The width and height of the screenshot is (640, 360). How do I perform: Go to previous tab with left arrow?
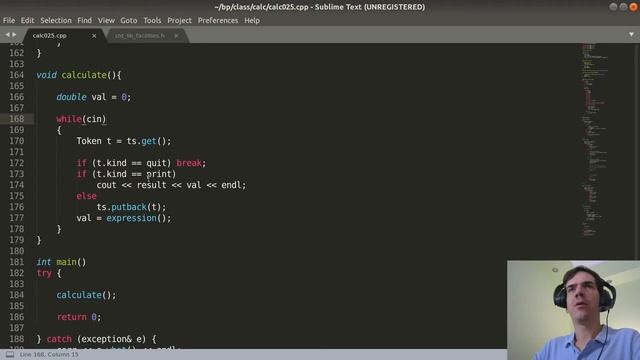click(x=7, y=35)
